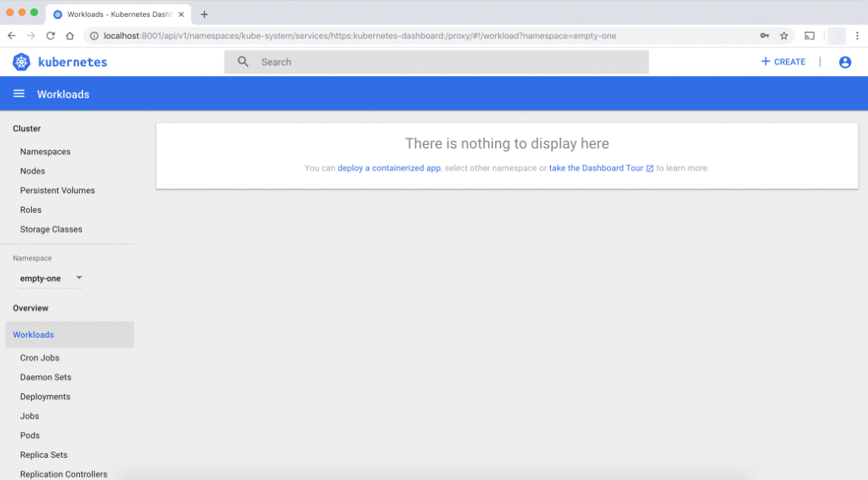868x480 pixels.
Task: Open the empty-one namespace dropdown
Action: [x=51, y=278]
